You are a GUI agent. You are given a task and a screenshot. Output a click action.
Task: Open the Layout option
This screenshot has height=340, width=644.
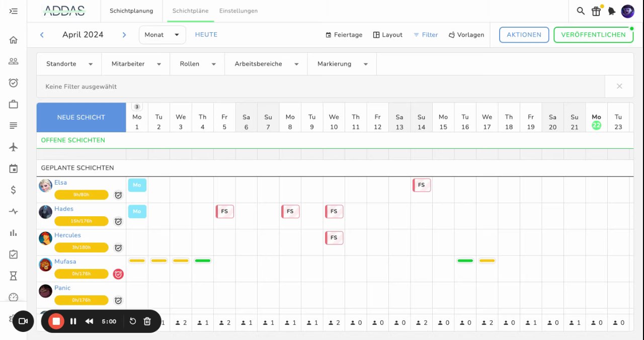coord(387,35)
